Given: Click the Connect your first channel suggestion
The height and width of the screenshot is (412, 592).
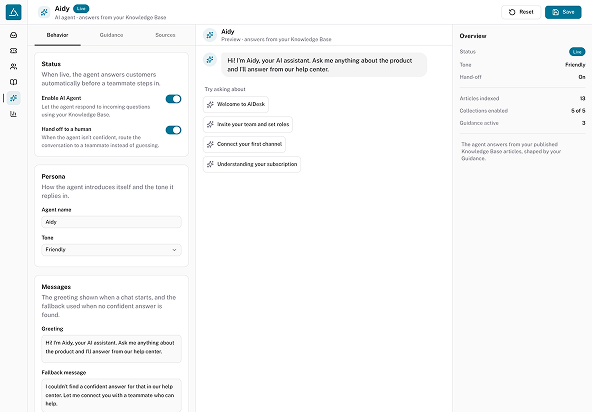Looking at the screenshot, I should (x=244, y=144).
